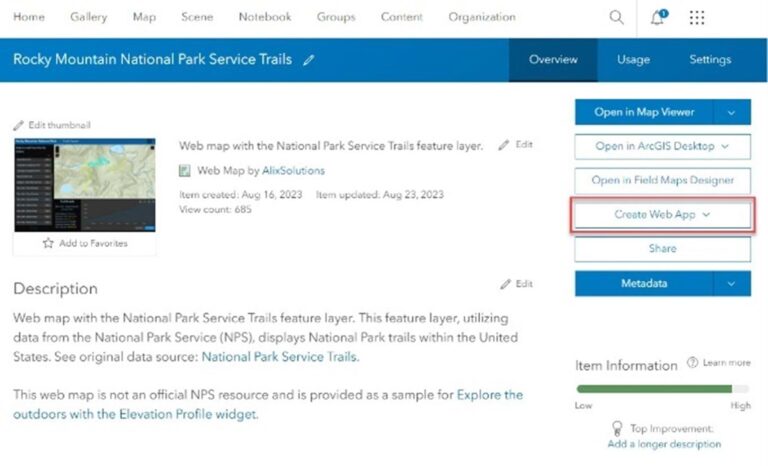Click the Learn more help icon
Viewport: 768px width, 466px height.
tap(692, 363)
